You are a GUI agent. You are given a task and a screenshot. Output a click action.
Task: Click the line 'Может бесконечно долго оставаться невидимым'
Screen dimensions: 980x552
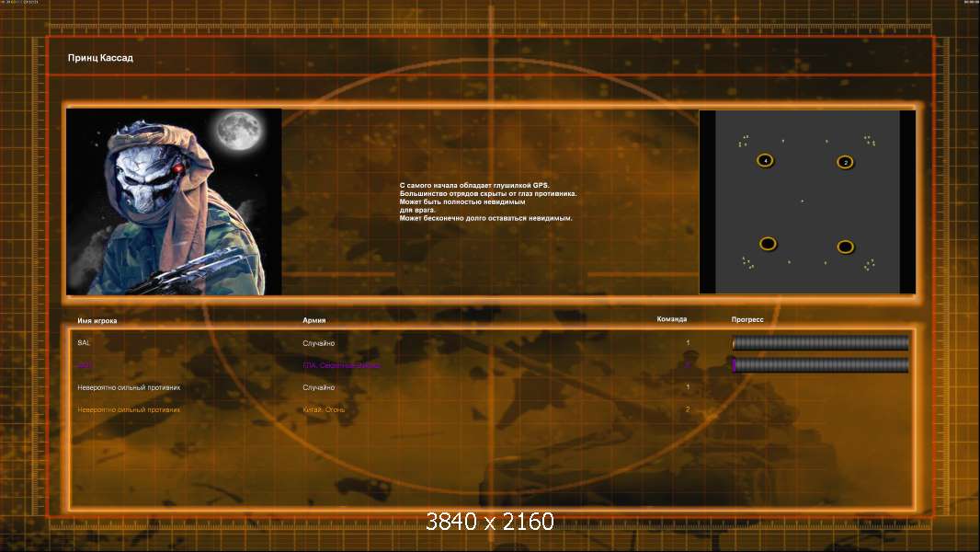(485, 218)
